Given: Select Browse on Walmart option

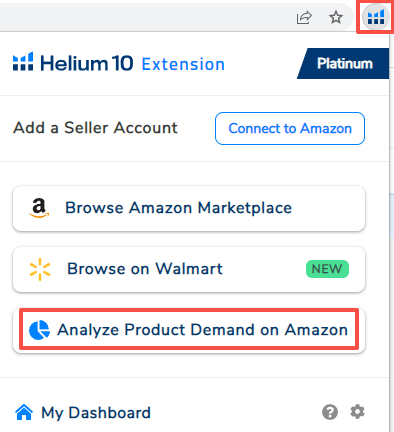Looking at the screenshot, I should (189, 269).
